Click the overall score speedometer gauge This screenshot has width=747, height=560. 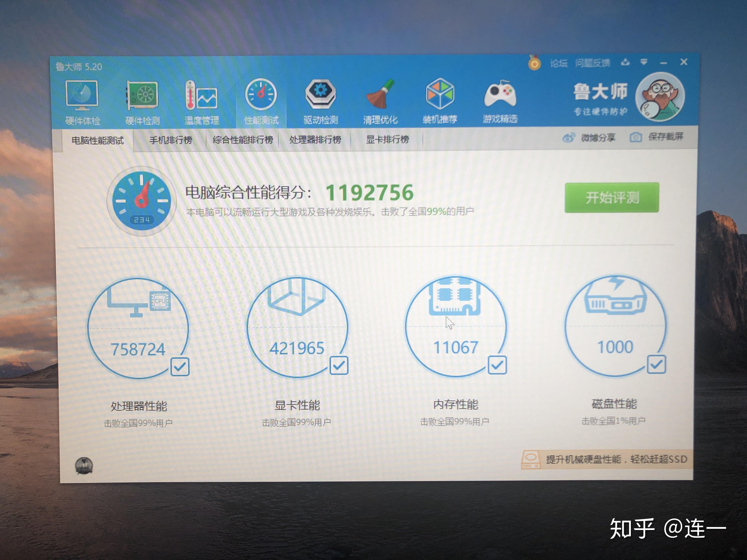[x=142, y=201]
